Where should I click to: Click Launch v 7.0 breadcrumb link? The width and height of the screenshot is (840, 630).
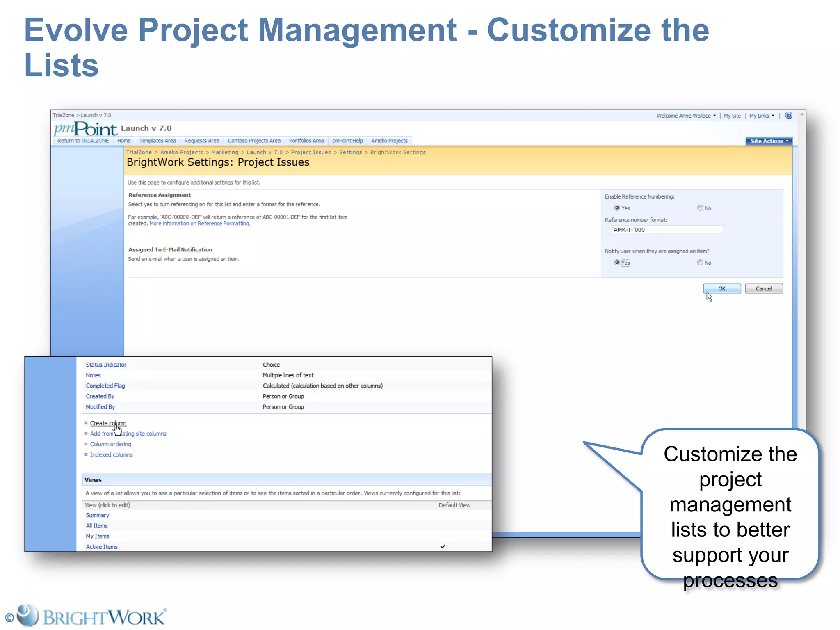265,152
